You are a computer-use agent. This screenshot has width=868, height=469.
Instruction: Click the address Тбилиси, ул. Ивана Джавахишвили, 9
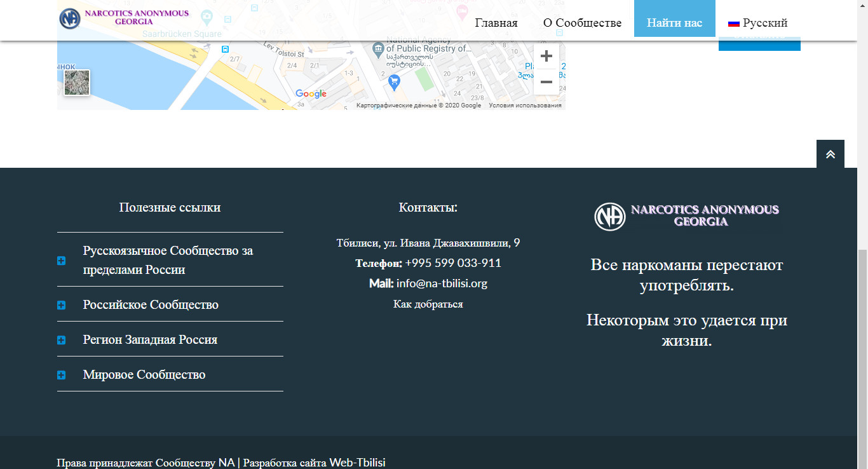tap(428, 243)
